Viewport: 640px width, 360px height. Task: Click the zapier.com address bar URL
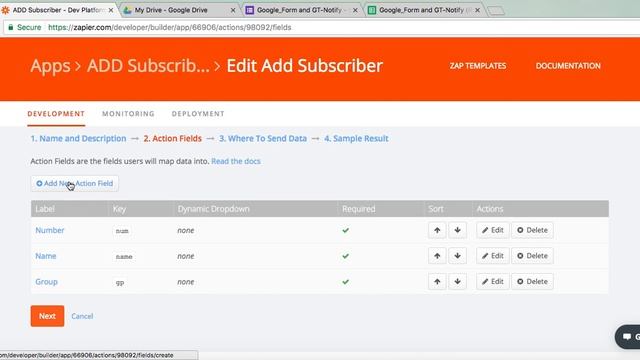pos(170,27)
